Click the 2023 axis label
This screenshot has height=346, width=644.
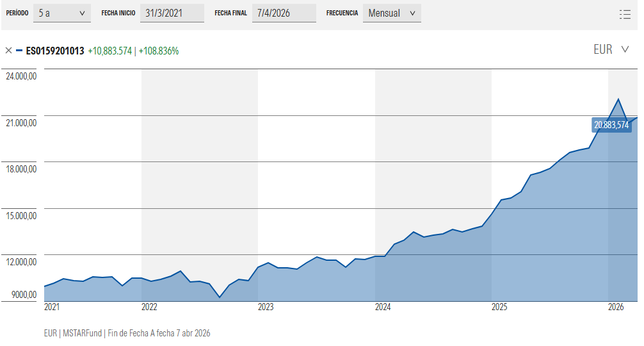click(x=266, y=307)
